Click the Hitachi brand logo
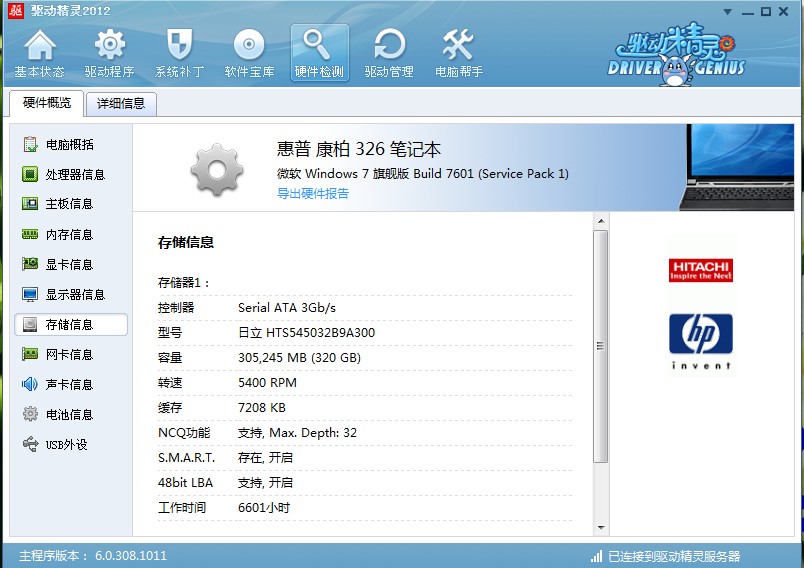The image size is (804, 568). 700,270
